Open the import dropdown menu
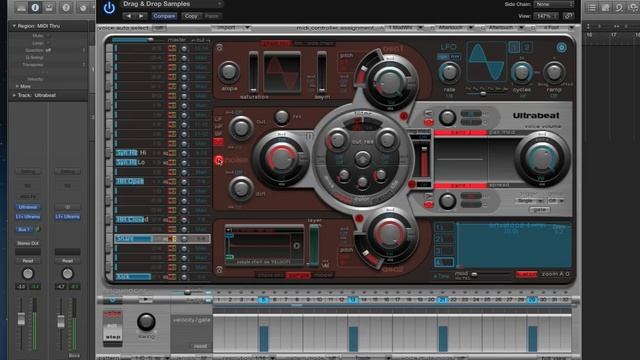 pos(231,28)
